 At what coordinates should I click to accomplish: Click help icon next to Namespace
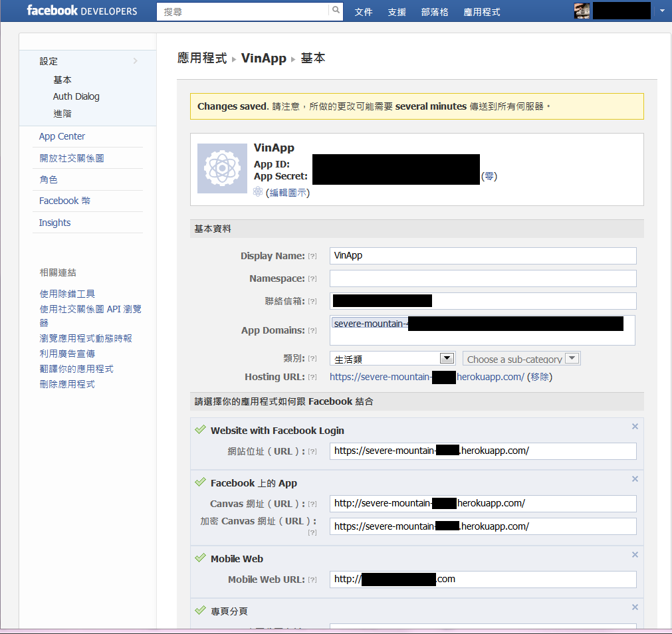[x=312, y=279]
